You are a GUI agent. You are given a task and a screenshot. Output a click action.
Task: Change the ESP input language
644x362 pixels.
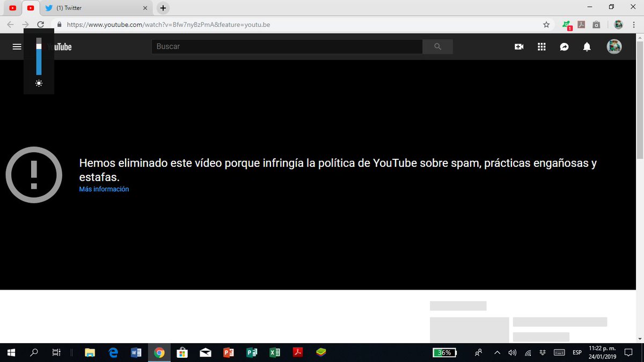pos(577,352)
